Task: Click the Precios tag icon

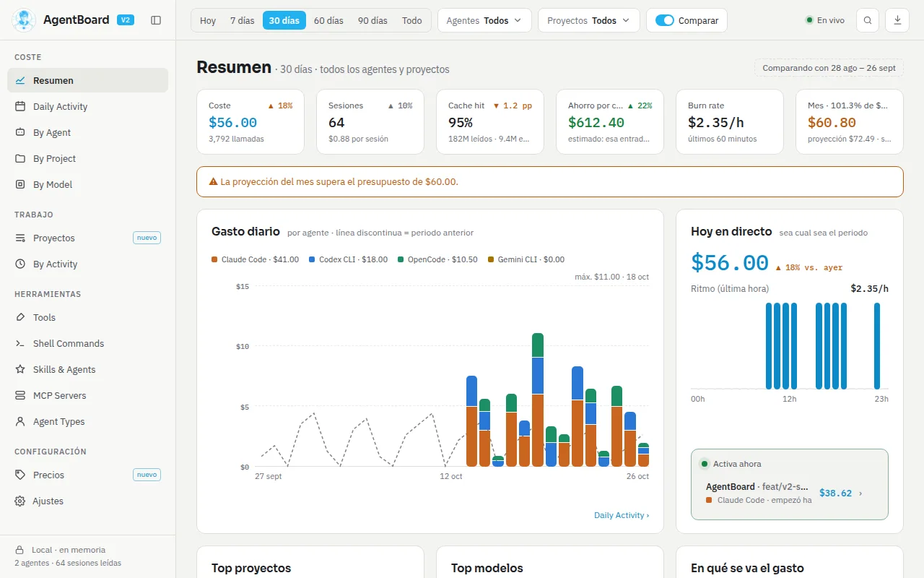Action: [20, 475]
